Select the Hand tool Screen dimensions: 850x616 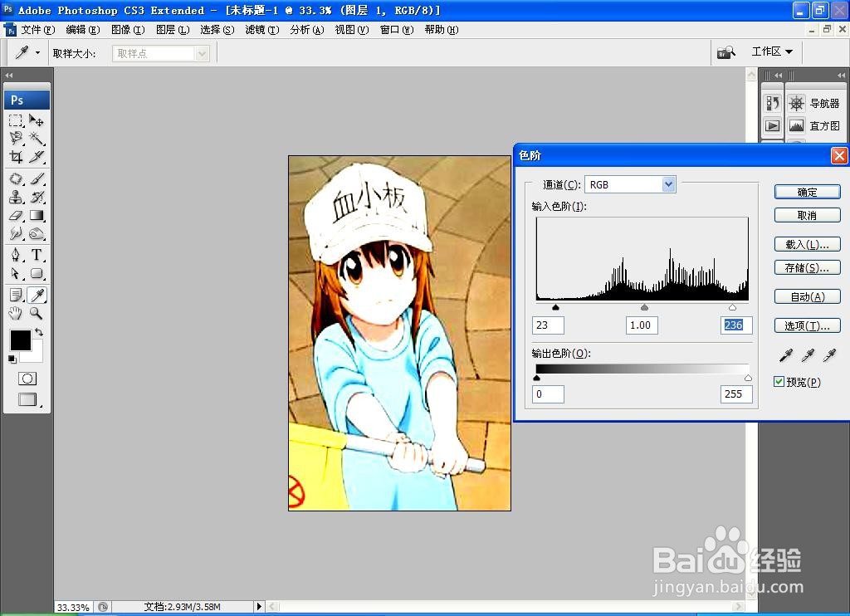pos(17,313)
